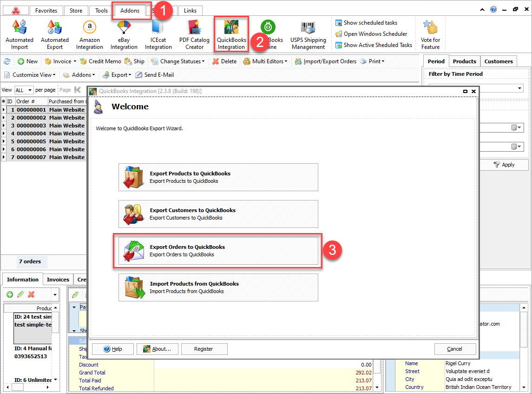Open Automated Export addon

click(x=55, y=34)
